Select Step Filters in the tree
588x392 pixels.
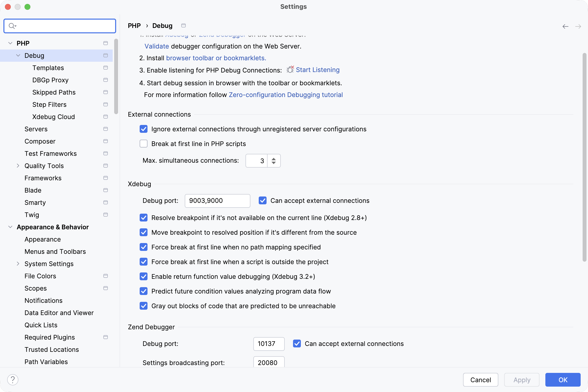click(x=49, y=104)
